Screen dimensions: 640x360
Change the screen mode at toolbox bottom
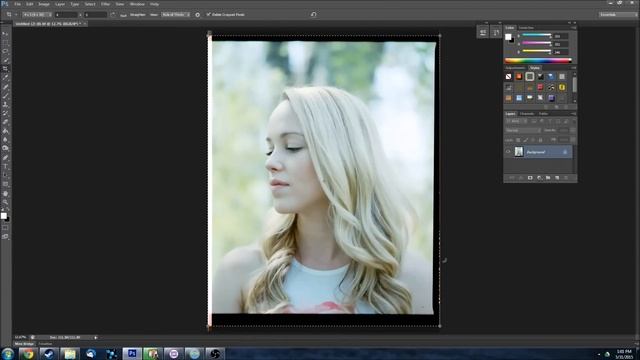click(5, 236)
